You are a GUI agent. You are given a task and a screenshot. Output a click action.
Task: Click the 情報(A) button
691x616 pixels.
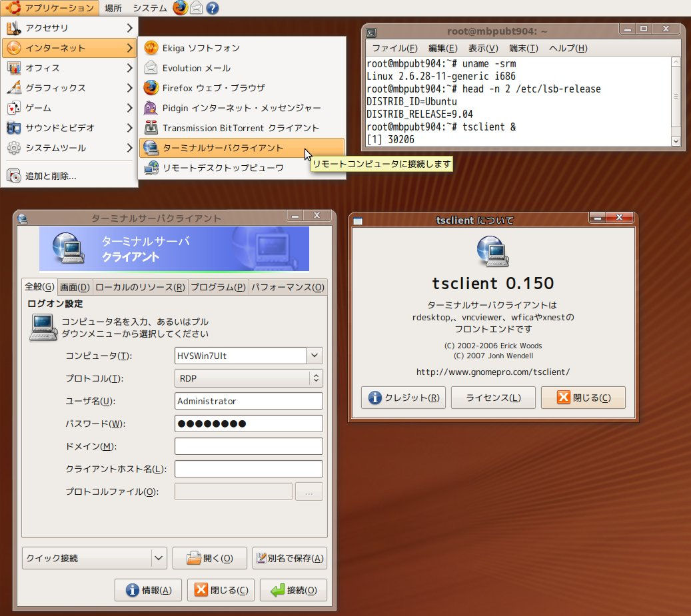(148, 590)
